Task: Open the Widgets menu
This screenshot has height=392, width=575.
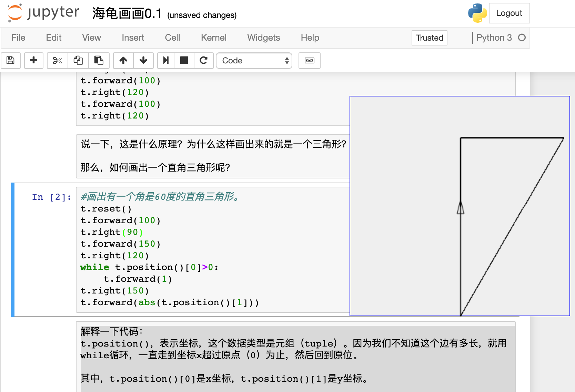Action: click(264, 38)
